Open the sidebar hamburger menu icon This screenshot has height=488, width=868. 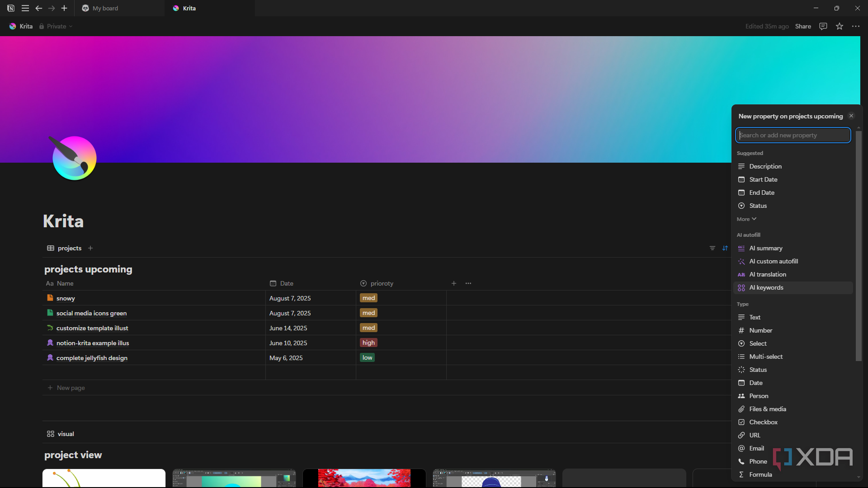[x=25, y=8]
